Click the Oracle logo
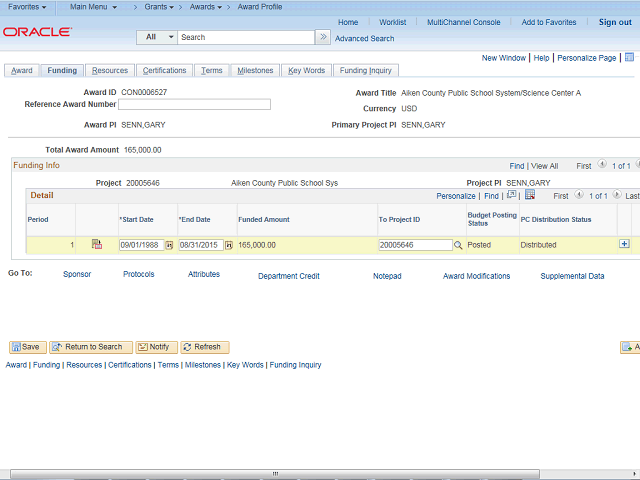Screen dimensions: 640x480 pyautogui.click(x=38, y=32)
